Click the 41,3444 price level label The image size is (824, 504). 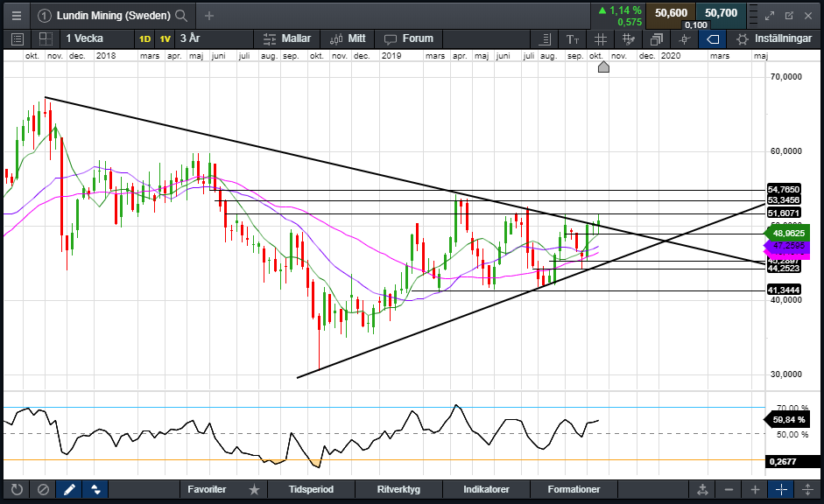[x=784, y=290]
